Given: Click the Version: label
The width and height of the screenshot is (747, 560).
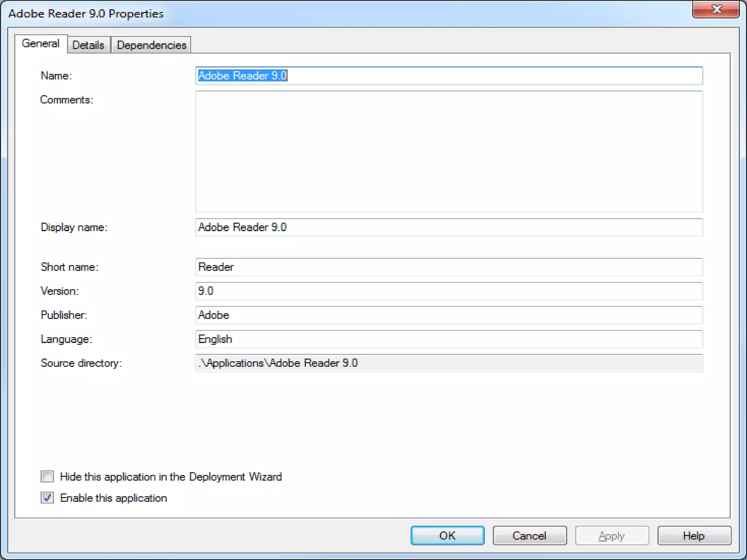Looking at the screenshot, I should pyautogui.click(x=60, y=291).
